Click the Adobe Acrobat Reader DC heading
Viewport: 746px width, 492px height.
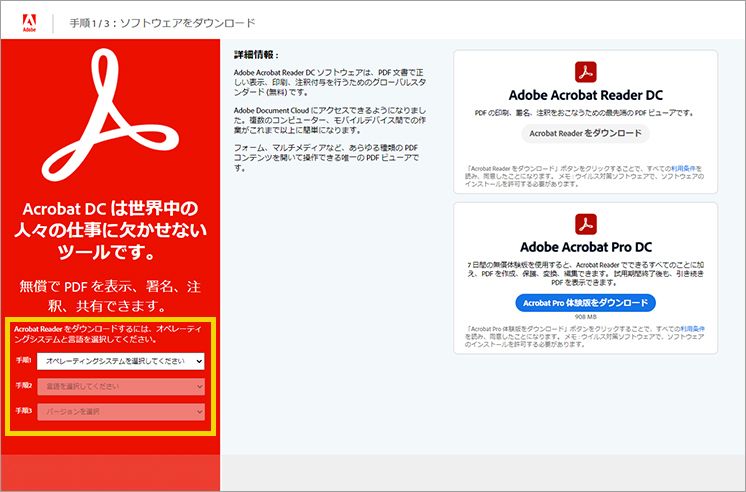[x=585, y=95]
